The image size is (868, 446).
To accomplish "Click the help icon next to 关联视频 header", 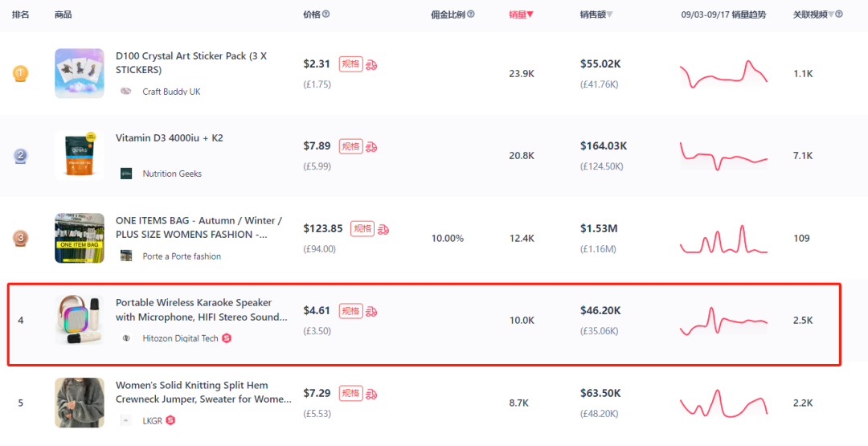I will [839, 14].
